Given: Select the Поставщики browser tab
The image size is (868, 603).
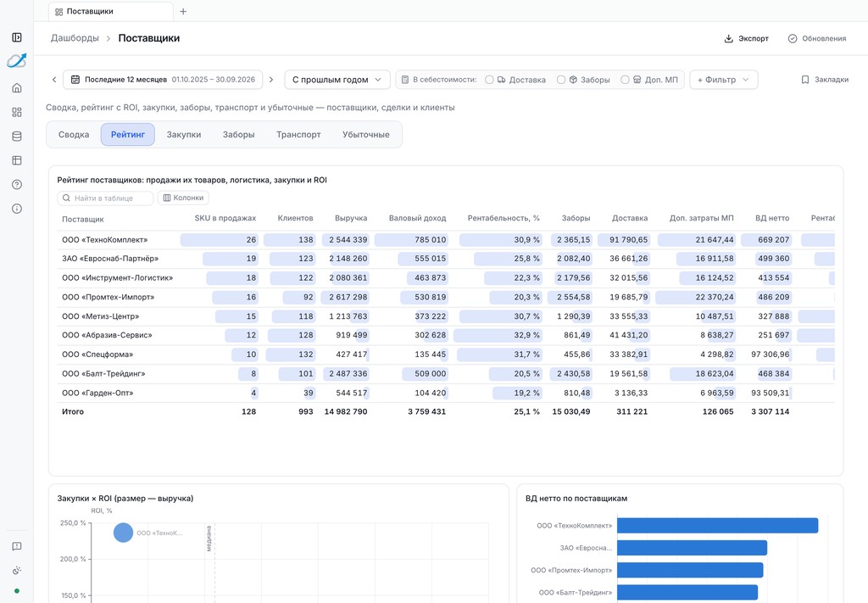Looking at the screenshot, I should pyautogui.click(x=111, y=11).
